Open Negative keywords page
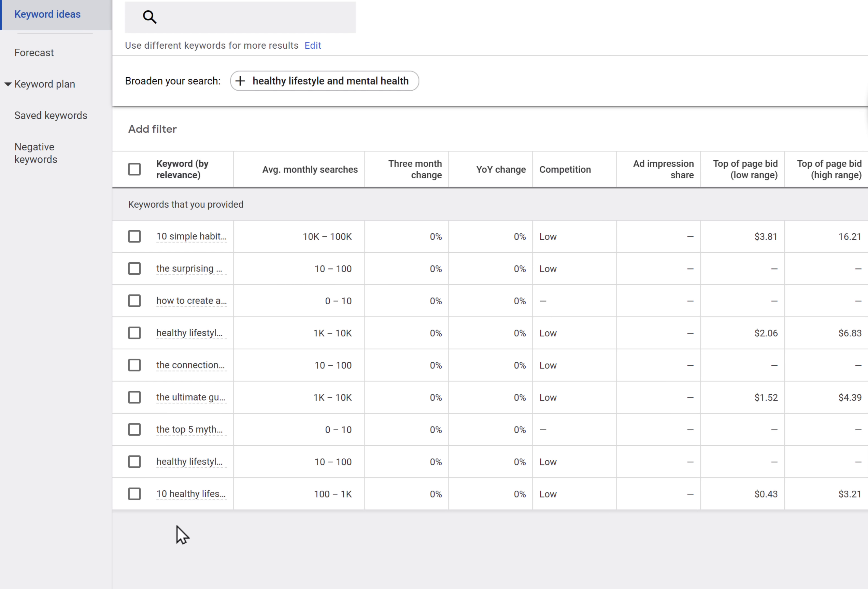The image size is (868, 589). (36, 153)
